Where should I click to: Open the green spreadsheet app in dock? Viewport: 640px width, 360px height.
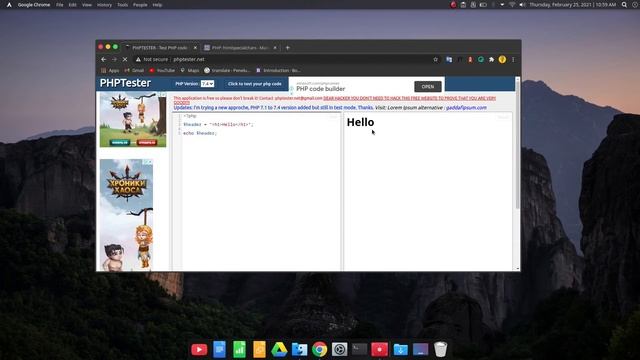pos(239,349)
